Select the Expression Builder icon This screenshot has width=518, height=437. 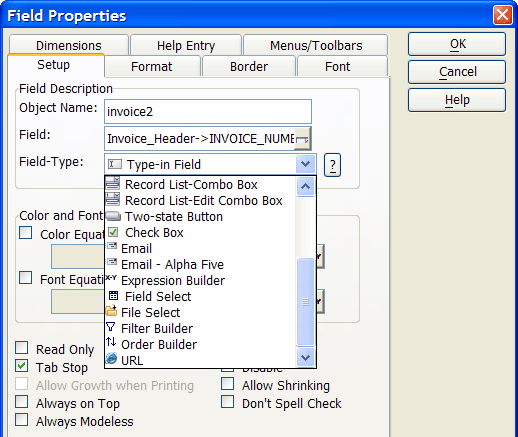(x=111, y=278)
